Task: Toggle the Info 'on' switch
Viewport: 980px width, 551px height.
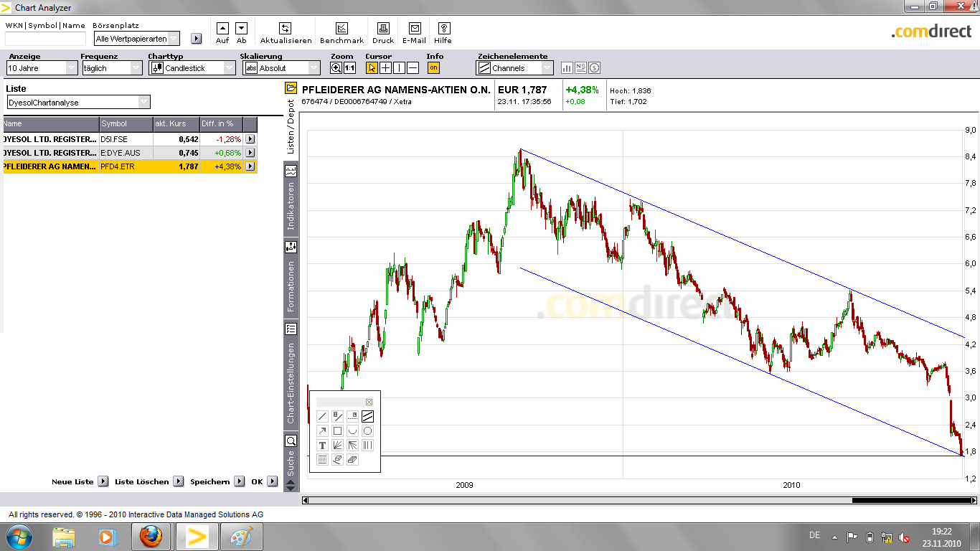Action: [x=433, y=68]
